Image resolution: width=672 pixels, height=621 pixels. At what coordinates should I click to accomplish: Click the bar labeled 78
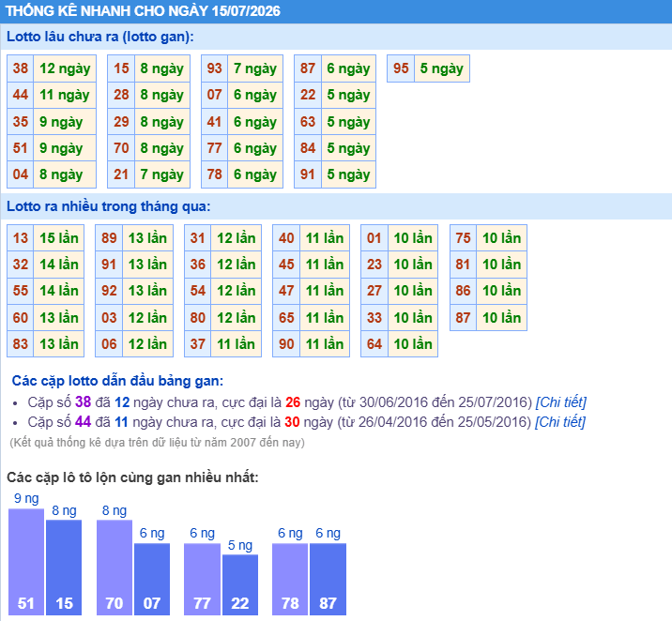(290, 579)
